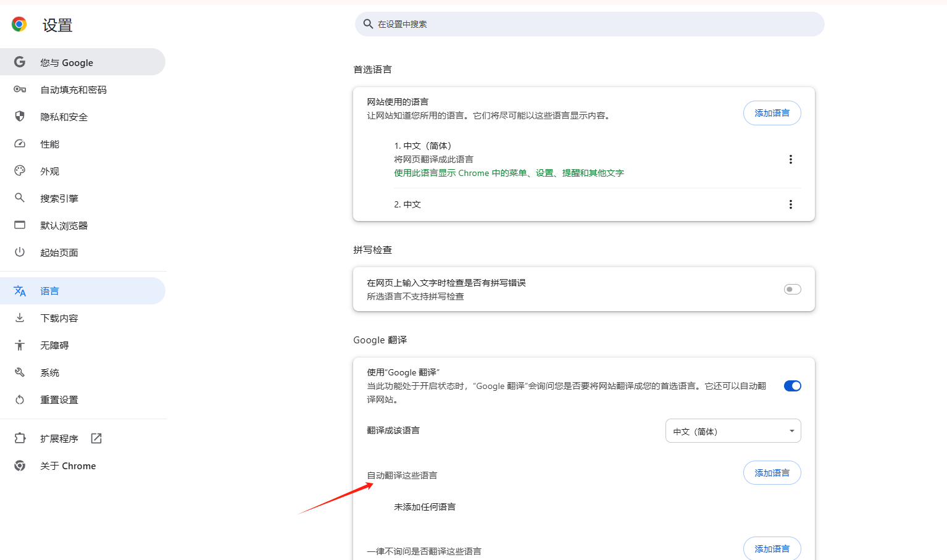Select 搜索引擎 in sidebar

(x=83, y=198)
